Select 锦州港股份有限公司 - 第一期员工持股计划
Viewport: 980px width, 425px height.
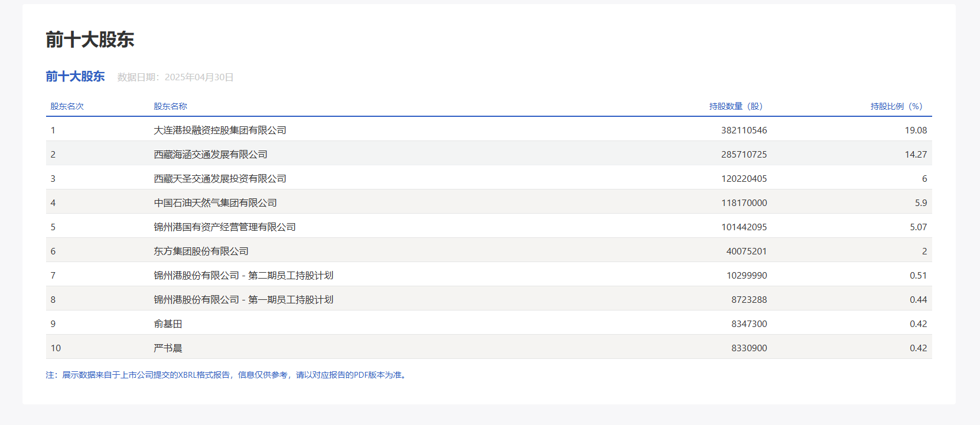point(243,299)
